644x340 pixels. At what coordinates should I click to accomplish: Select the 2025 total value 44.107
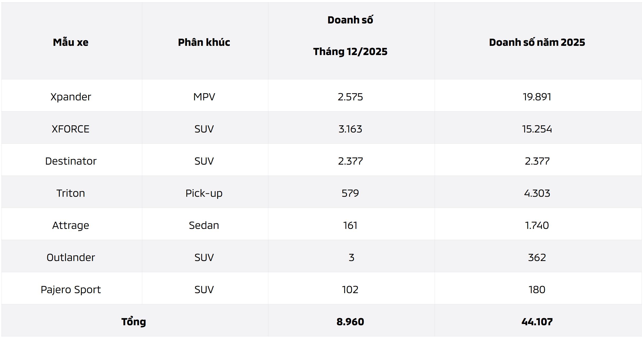pyautogui.click(x=537, y=322)
